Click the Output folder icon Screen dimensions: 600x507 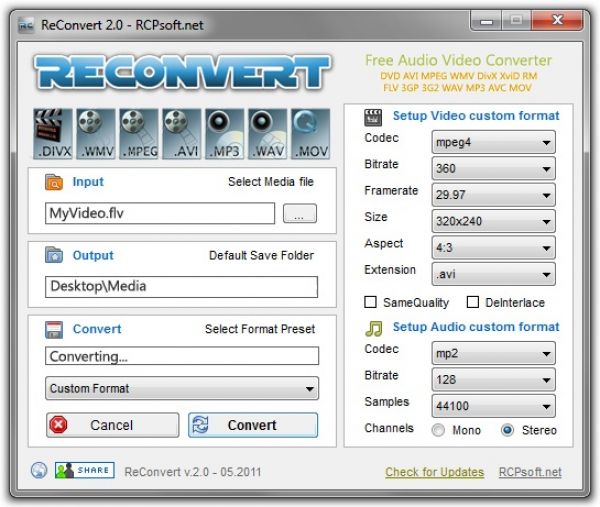[x=54, y=255]
